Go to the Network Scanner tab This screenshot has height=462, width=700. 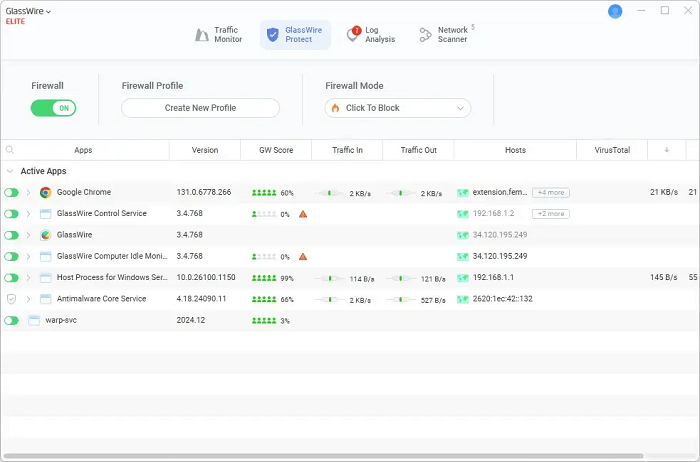pos(446,34)
